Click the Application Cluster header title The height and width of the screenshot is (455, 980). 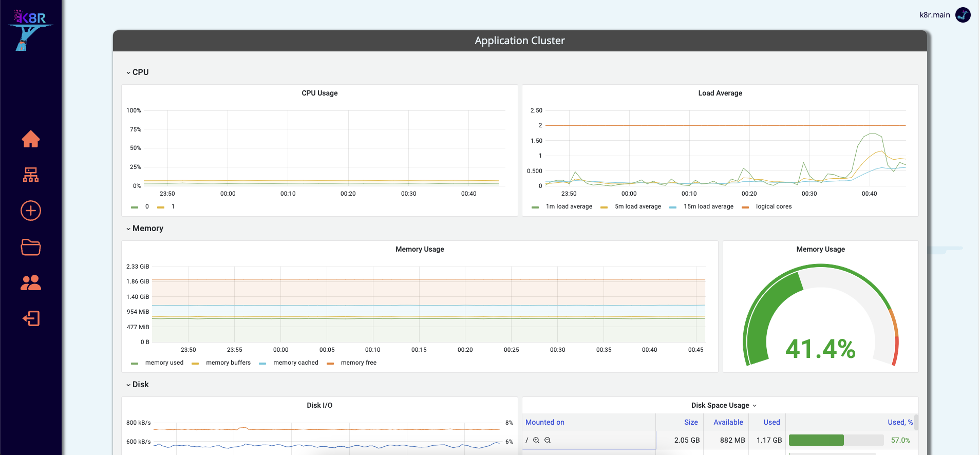520,41
